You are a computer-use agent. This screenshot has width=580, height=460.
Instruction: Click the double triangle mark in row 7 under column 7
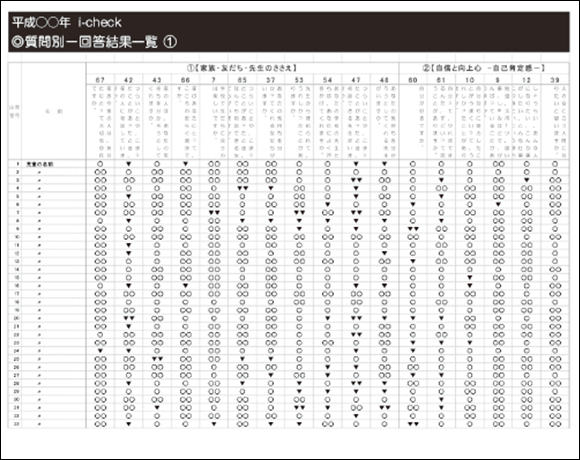[x=214, y=213]
